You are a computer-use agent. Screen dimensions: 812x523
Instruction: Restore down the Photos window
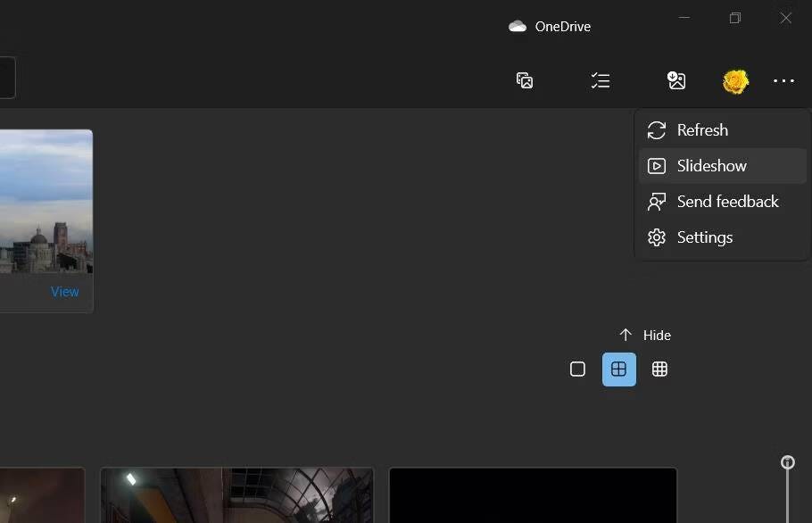pyautogui.click(x=734, y=19)
